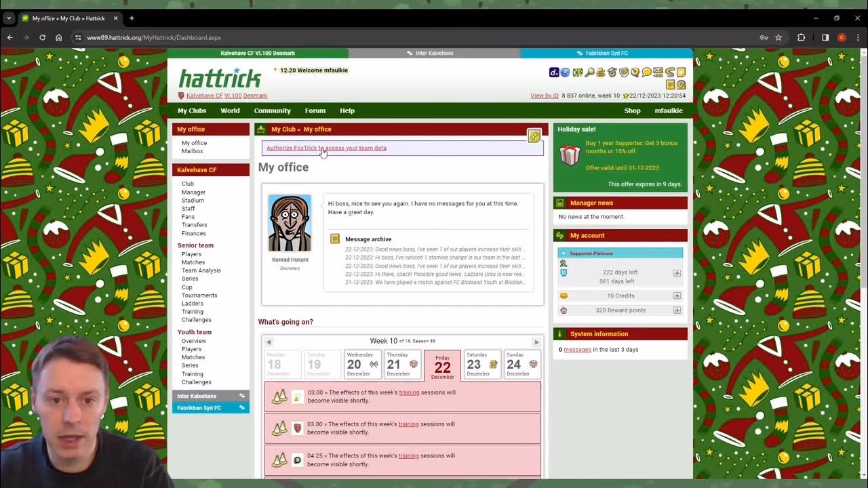Click the magnifying glass search icon

589,73
